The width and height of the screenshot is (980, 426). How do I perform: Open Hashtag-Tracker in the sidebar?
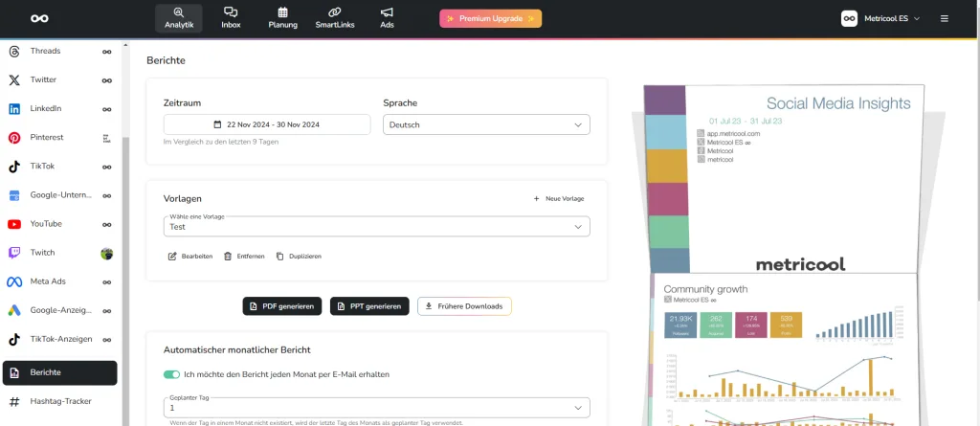click(x=59, y=402)
